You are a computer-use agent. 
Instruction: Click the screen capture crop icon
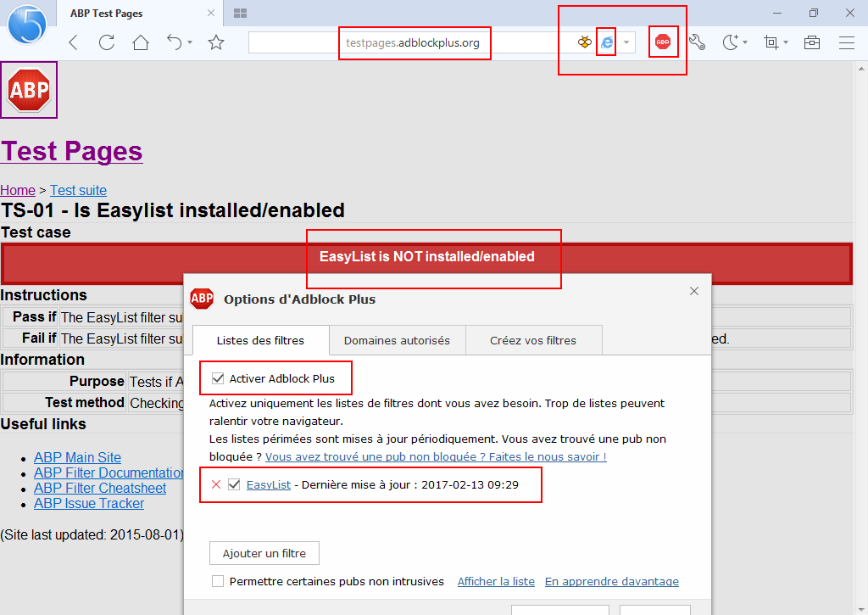click(771, 42)
